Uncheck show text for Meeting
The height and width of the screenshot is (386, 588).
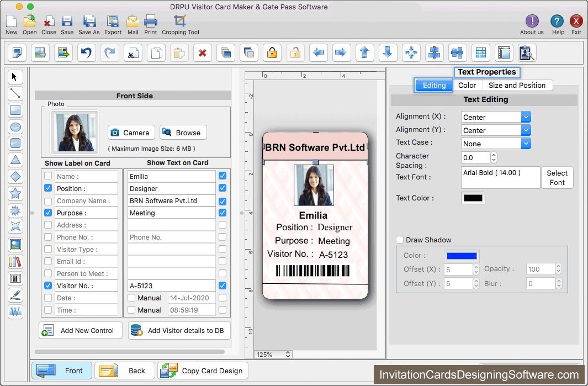point(223,213)
